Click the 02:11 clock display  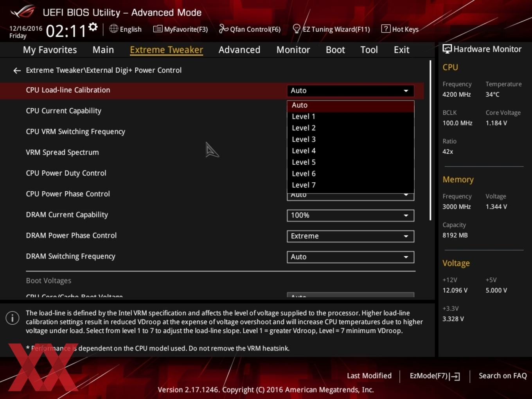(66, 31)
